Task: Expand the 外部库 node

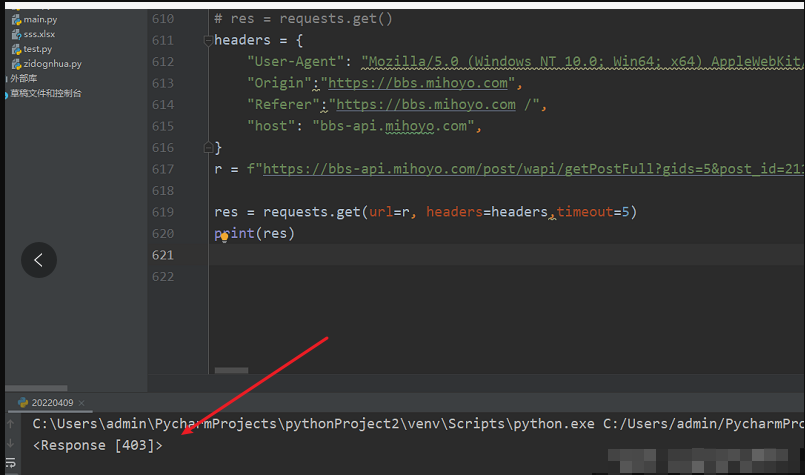Action: (23, 78)
